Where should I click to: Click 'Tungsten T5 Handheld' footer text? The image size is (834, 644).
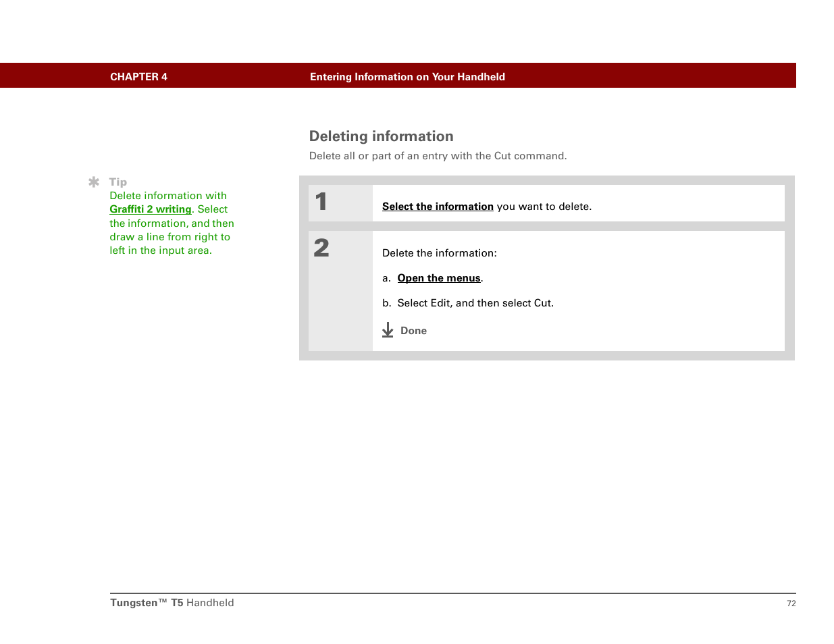(x=172, y=603)
